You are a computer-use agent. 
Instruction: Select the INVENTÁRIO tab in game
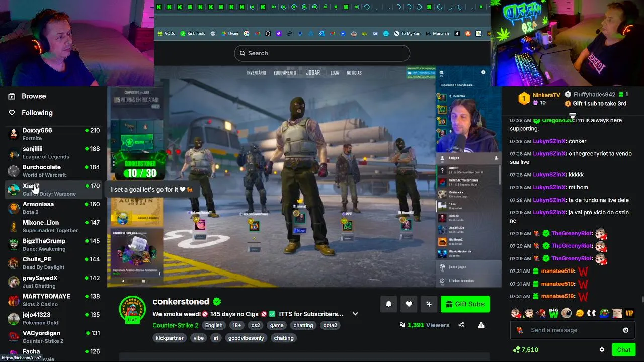point(256,73)
